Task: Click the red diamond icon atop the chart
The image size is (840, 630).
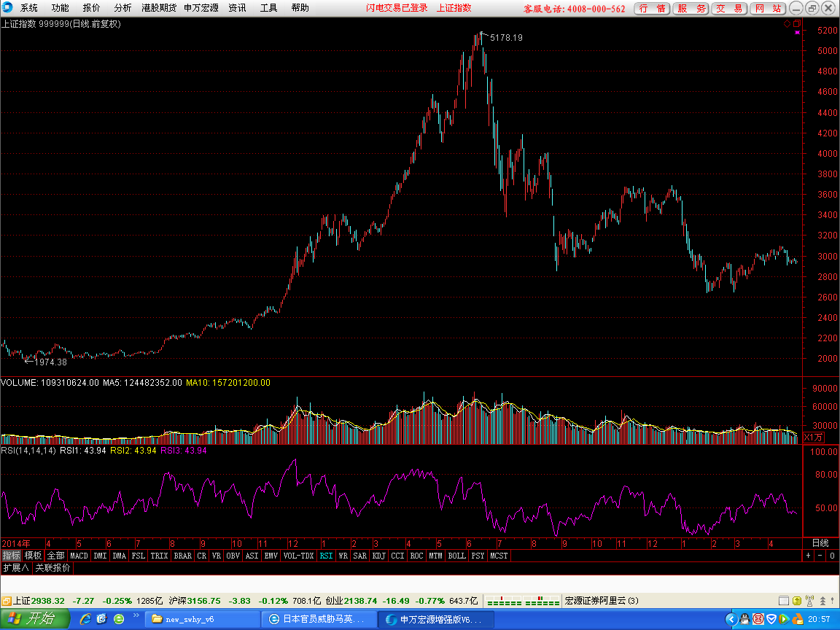Action: pyautogui.click(x=787, y=23)
